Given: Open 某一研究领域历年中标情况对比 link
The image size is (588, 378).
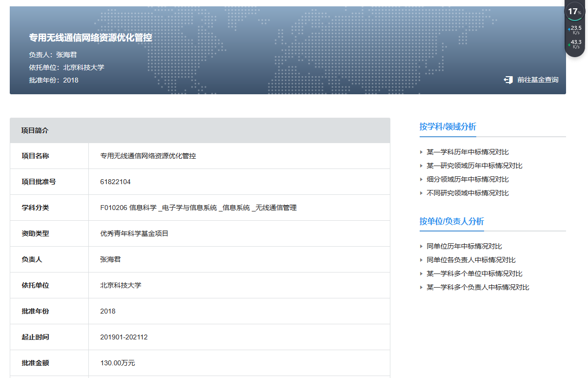Looking at the screenshot, I should point(474,166).
